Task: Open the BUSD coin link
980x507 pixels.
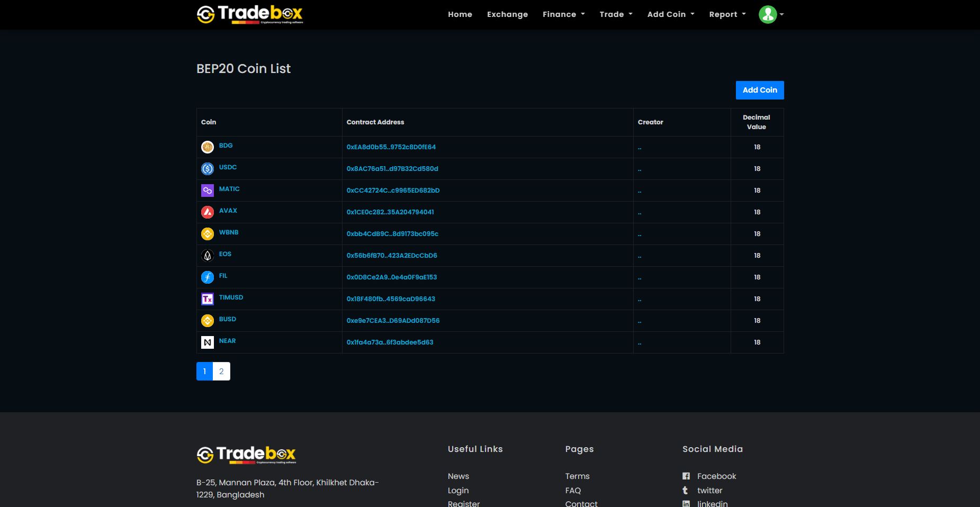Action: 228,319
